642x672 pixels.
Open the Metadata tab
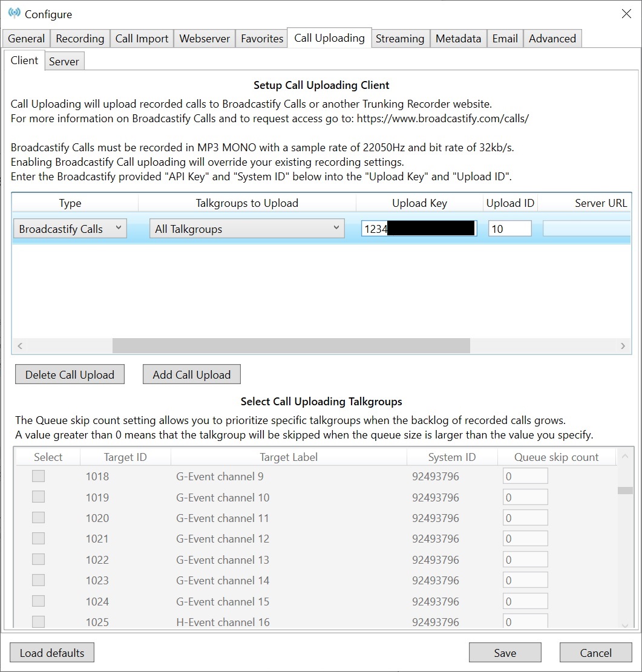[x=459, y=39]
